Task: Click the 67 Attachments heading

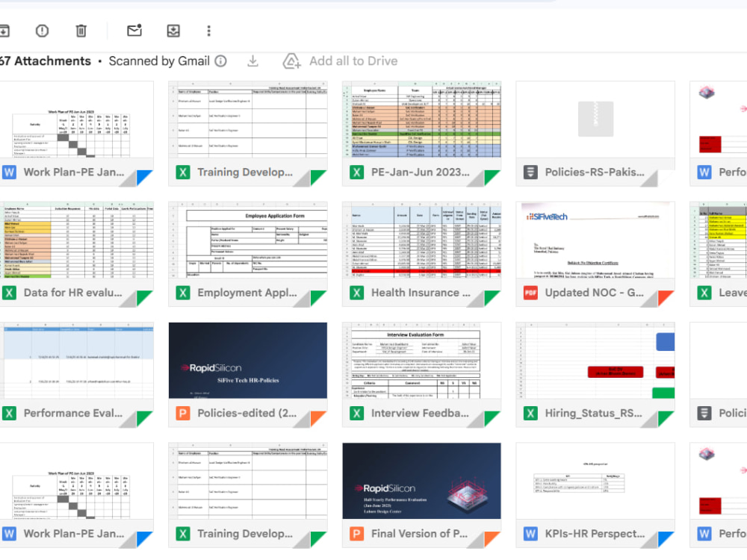Action: [46, 61]
